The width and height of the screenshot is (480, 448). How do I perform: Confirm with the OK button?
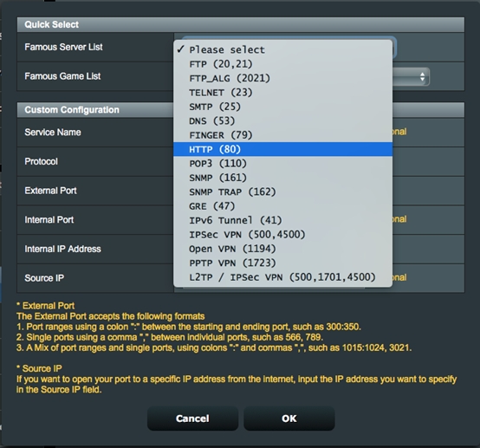(289, 419)
